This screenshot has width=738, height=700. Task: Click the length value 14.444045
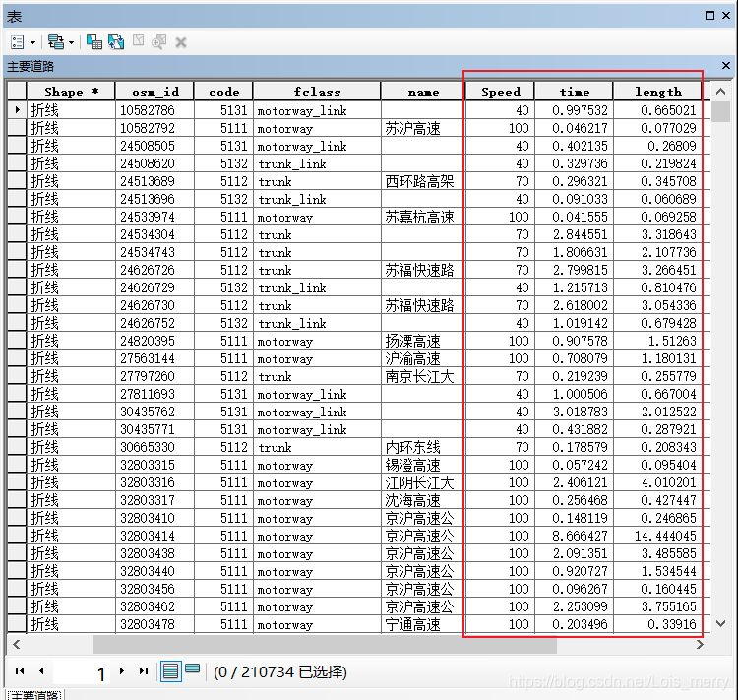coord(657,536)
